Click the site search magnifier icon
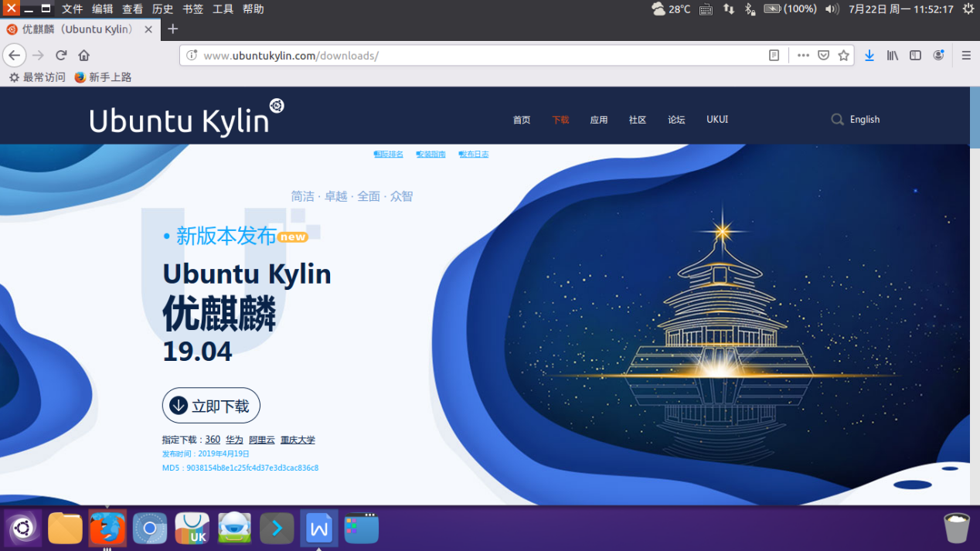Screen dimensions: 980x551 pyautogui.click(x=837, y=120)
